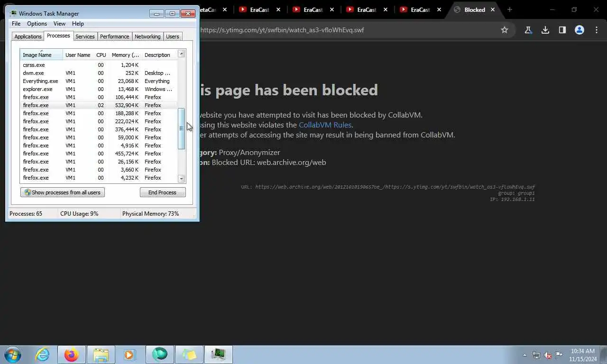Open the Windows Start menu orb
607x364 pixels.
(13, 355)
